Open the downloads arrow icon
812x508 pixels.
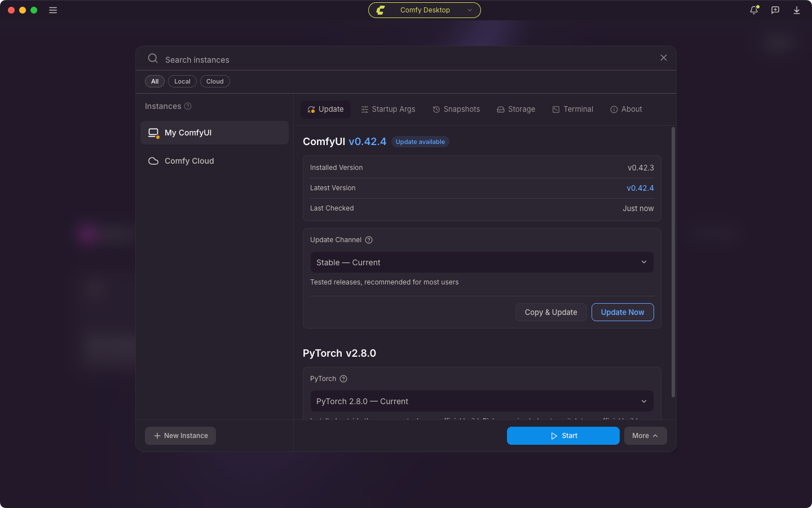(797, 10)
